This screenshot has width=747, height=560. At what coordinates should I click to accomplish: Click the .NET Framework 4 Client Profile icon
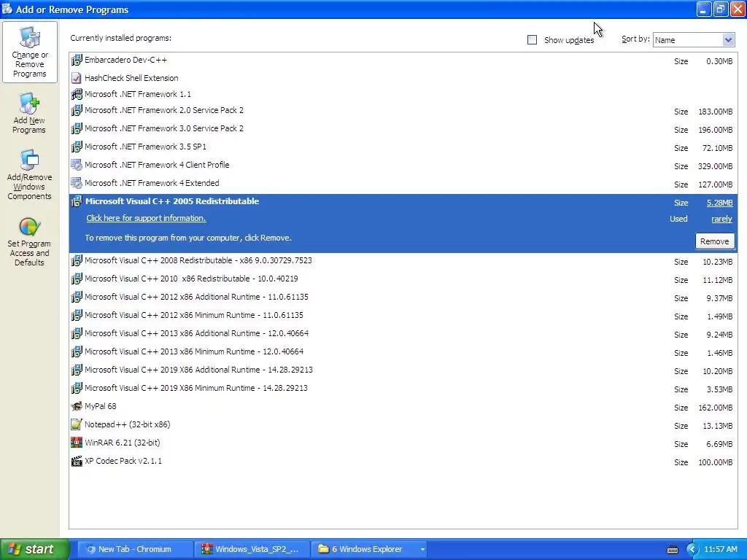point(76,166)
